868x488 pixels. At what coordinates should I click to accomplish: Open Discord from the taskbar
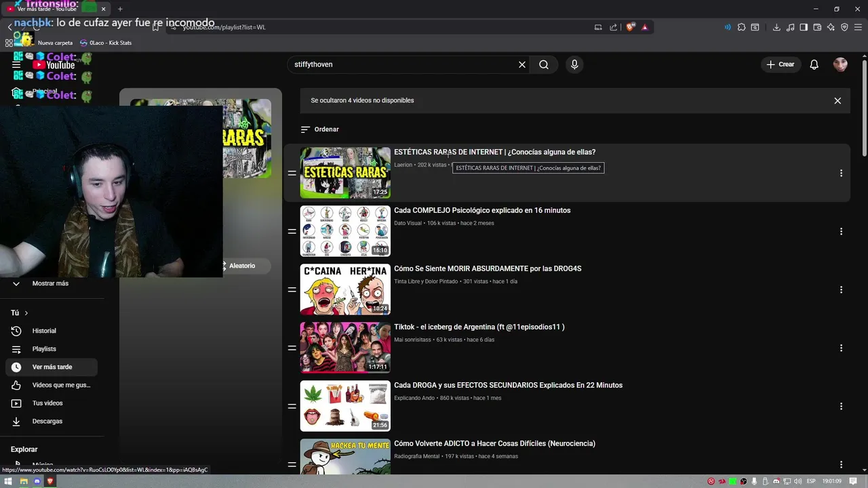click(37, 481)
